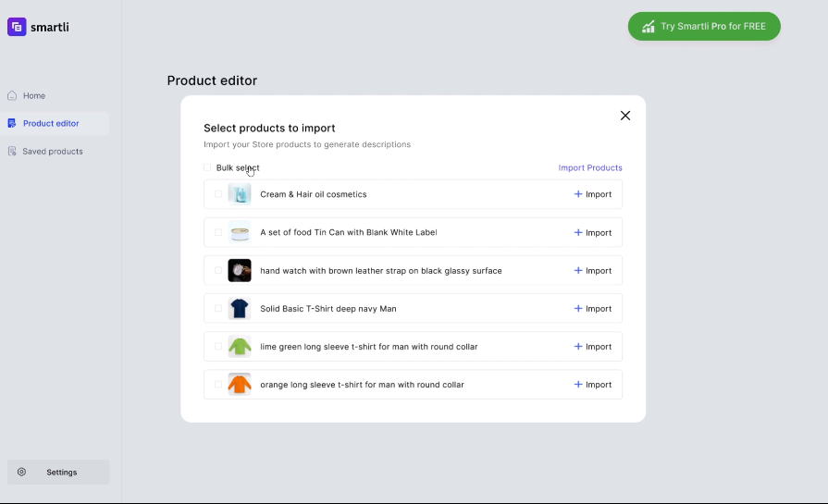Click the plus icon for lime green t-shirt
Viewport: 828px width, 504px height.
[x=578, y=347]
